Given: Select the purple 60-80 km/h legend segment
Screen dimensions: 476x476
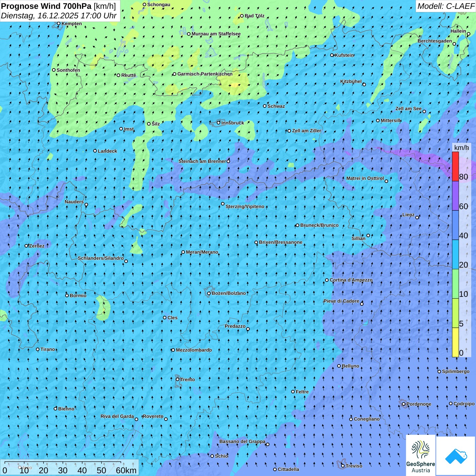Looking at the screenshot, I should 455,196.
